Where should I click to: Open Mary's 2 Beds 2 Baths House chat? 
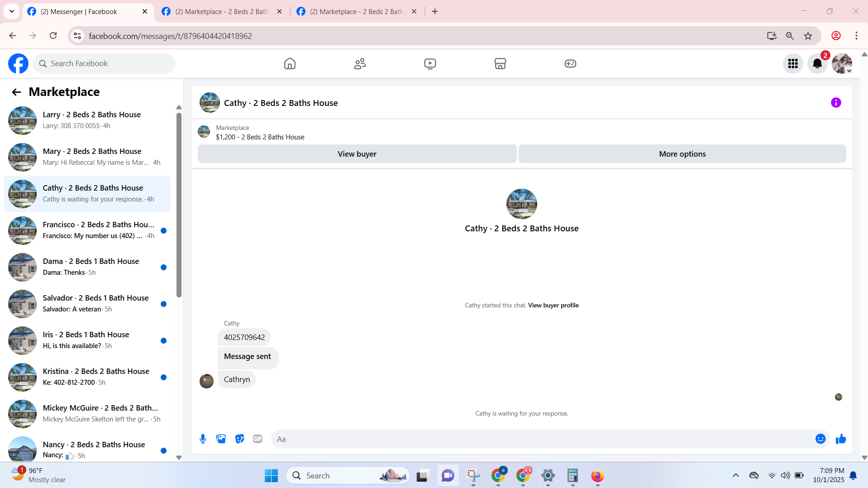pos(87,157)
